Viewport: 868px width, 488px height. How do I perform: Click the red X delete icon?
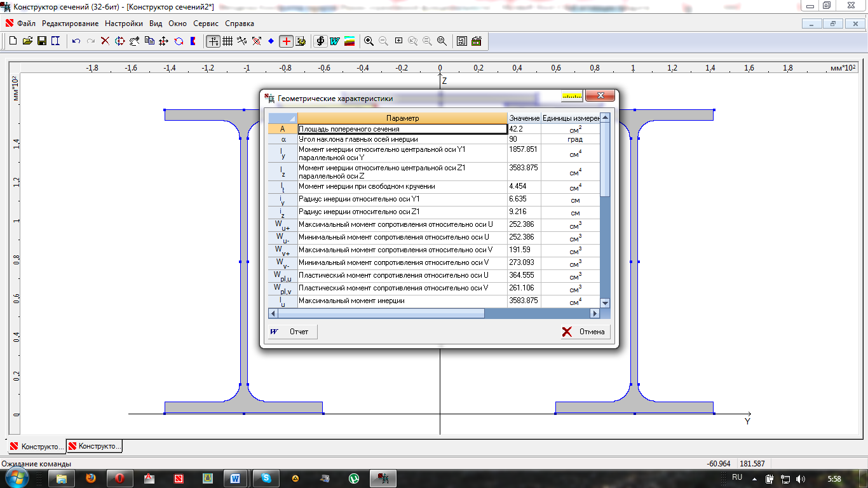point(105,41)
